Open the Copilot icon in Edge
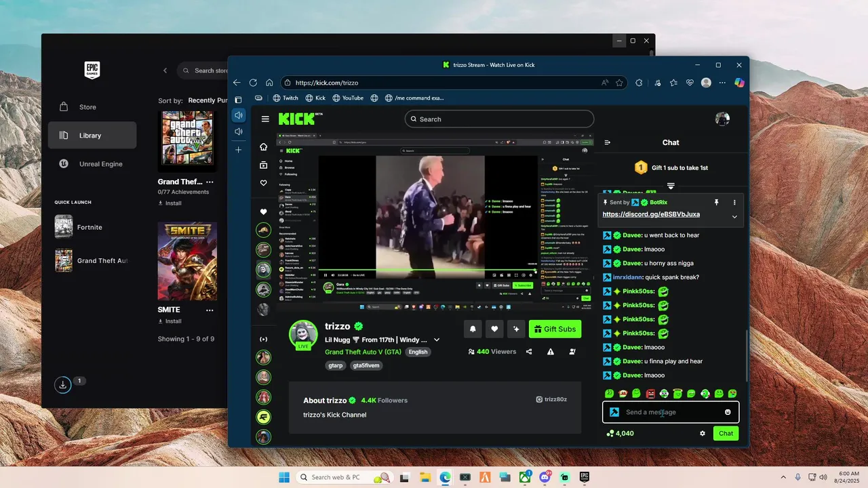Image resolution: width=868 pixels, height=488 pixels. [739, 83]
